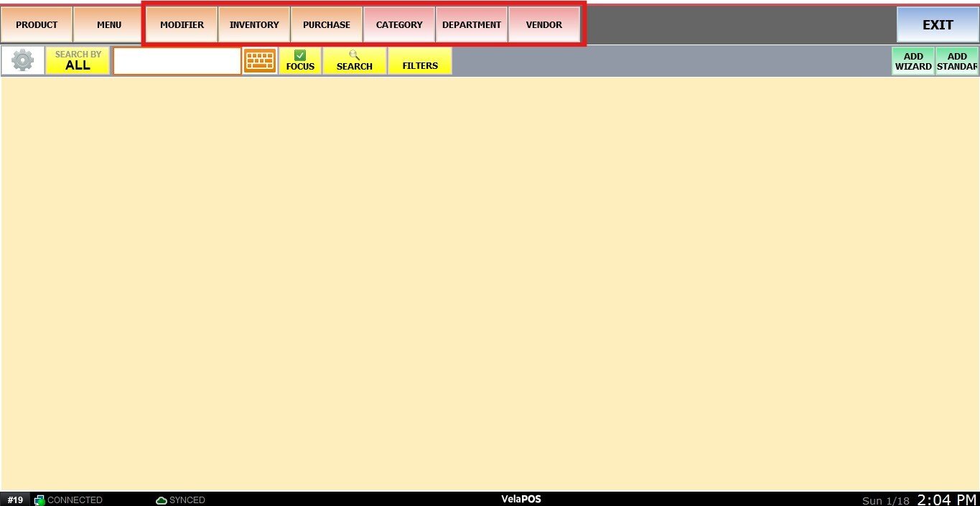Expand the Search By All selector
980x506 pixels.
(x=78, y=61)
